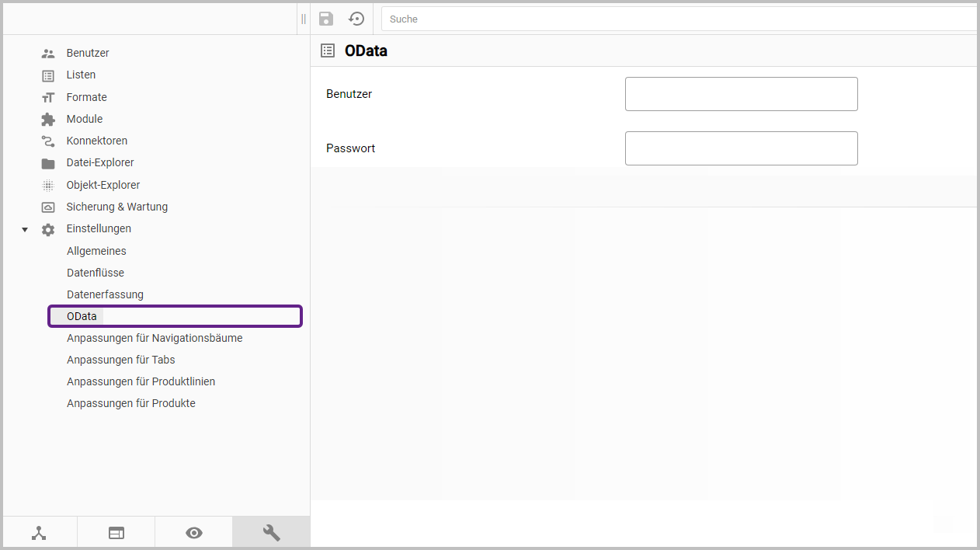980x550 pixels.
Task: Open the Datei-Explorer folder icon
Action: click(x=48, y=163)
